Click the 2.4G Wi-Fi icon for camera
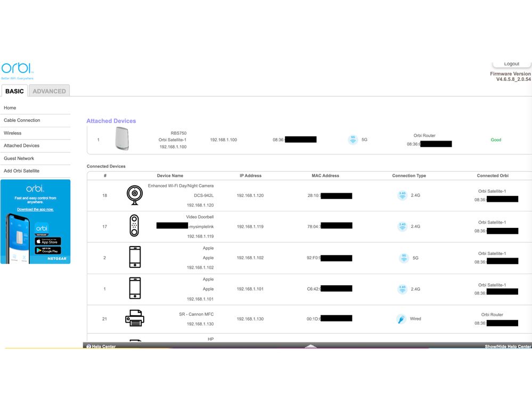Screen dimensions: 532x411 [402, 195]
